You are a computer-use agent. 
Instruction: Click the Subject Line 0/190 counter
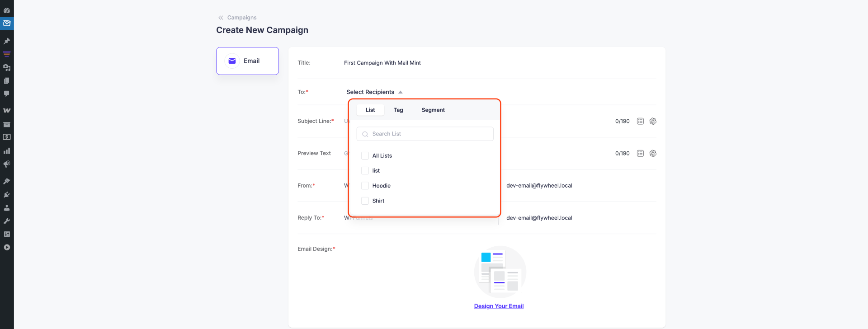pos(622,121)
